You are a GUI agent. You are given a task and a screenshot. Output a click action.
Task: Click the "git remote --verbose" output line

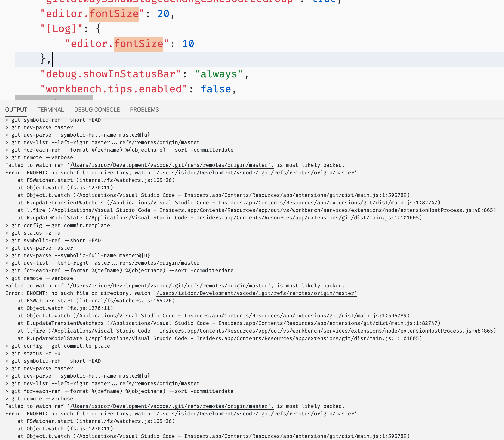pyautogui.click(x=39, y=157)
